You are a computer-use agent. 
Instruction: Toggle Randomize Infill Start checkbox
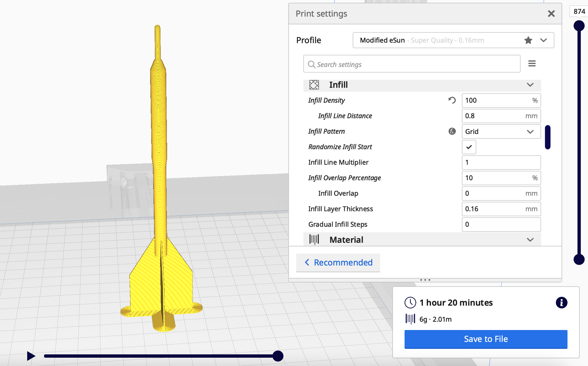469,147
